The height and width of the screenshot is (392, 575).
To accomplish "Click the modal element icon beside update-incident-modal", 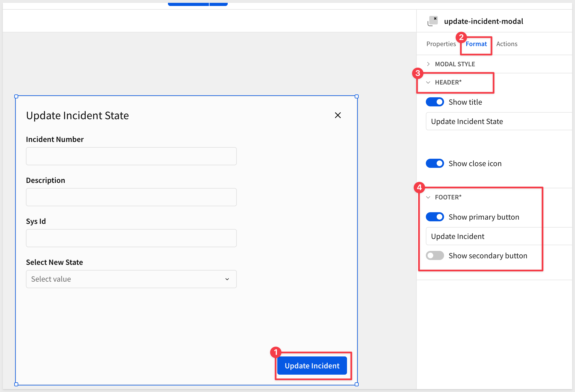I will (433, 21).
